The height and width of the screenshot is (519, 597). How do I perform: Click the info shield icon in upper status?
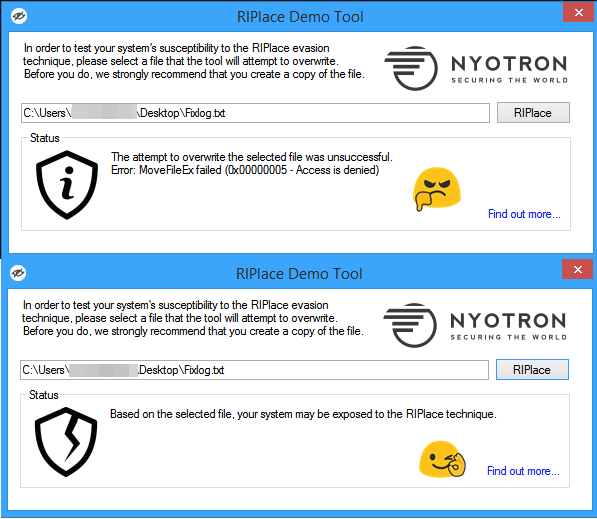(x=67, y=185)
